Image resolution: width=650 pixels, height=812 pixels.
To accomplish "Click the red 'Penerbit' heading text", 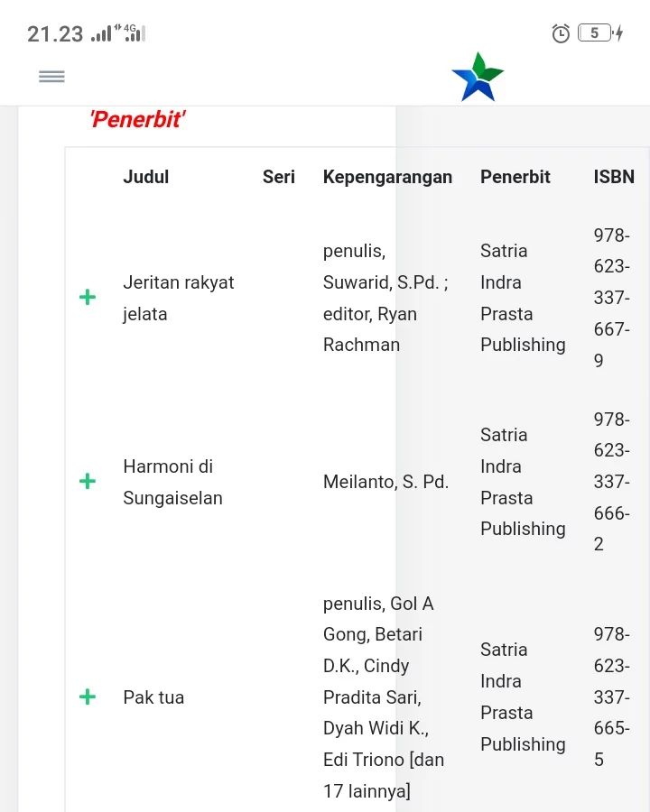I will [x=137, y=119].
